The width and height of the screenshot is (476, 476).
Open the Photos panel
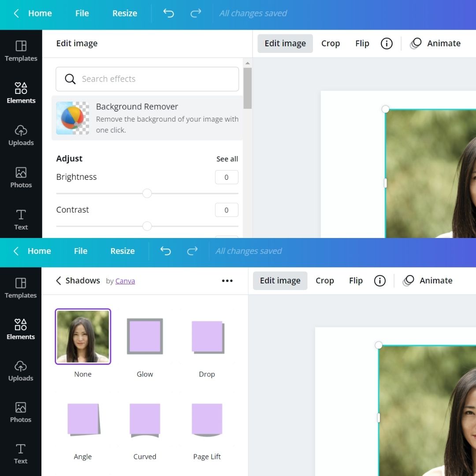(x=21, y=177)
